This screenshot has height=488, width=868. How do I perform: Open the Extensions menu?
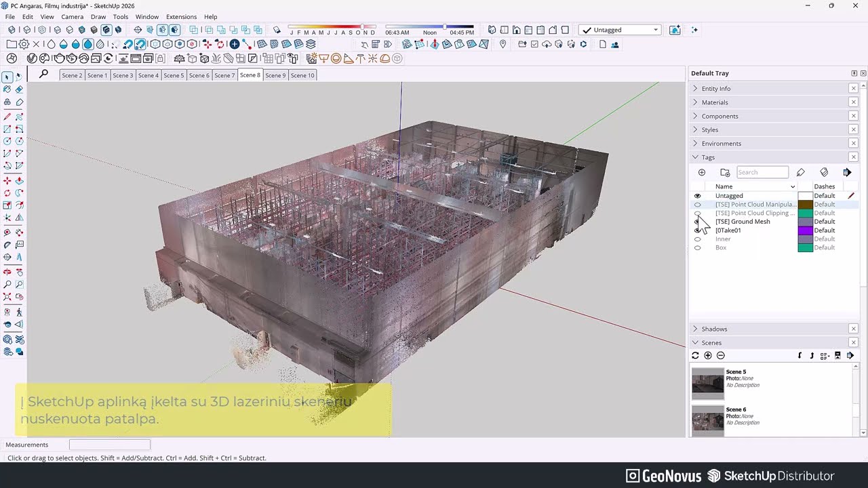[181, 16]
